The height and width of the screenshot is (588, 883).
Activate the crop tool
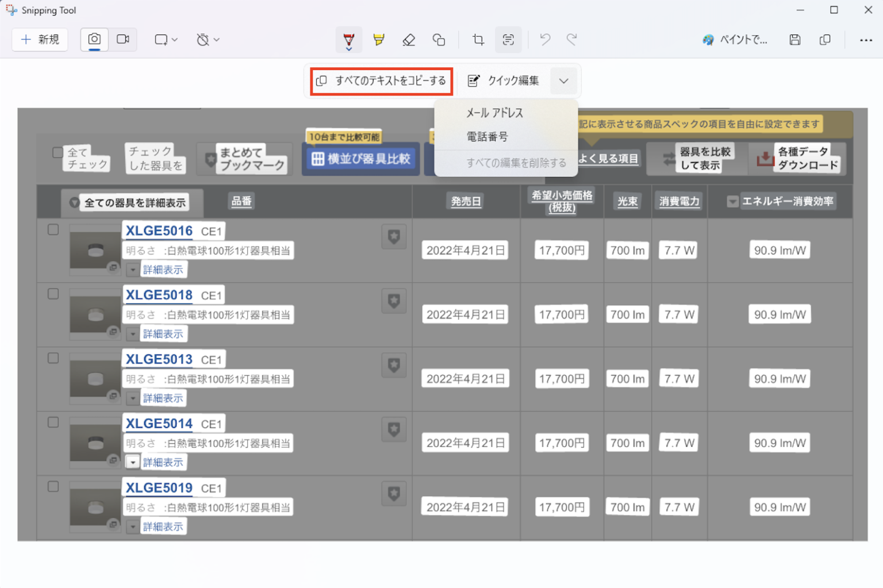[x=477, y=40]
